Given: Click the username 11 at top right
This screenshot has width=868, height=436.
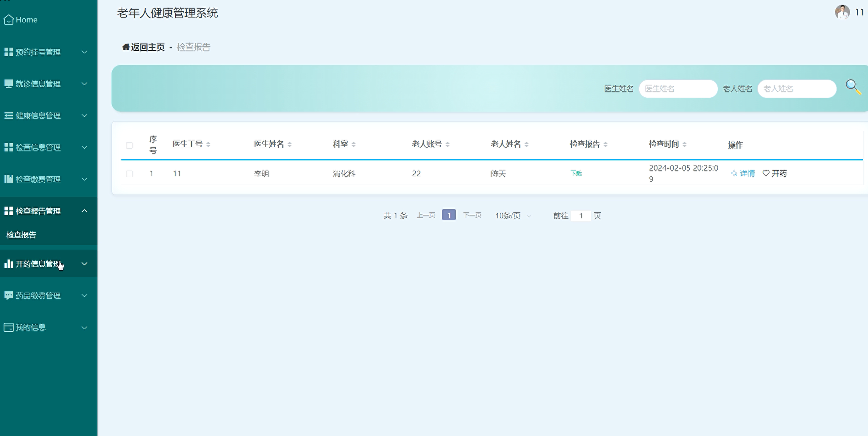Looking at the screenshot, I should point(859,13).
